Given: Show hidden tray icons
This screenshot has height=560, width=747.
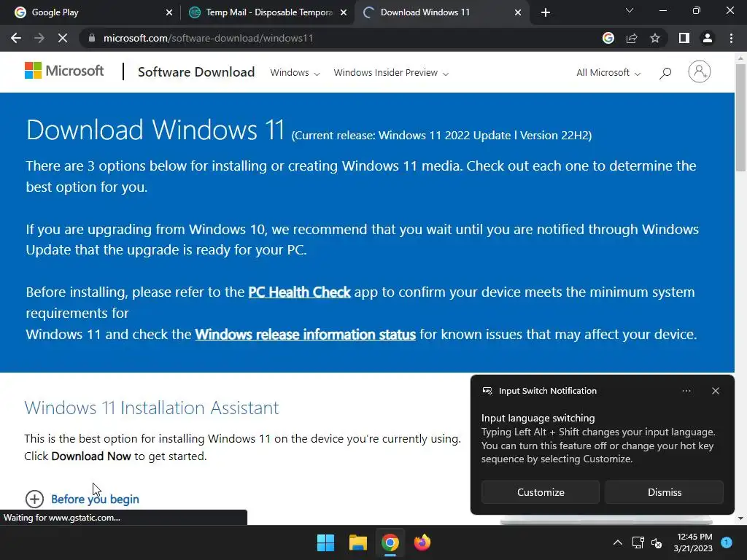Looking at the screenshot, I should tap(618, 542).
